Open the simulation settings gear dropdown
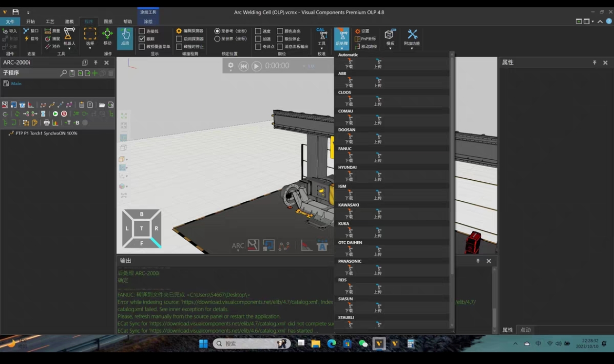Viewport: 614px width, 364px height. click(230, 66)
